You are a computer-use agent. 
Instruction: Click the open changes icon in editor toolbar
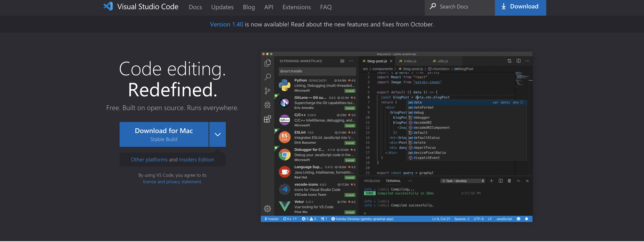509,61
